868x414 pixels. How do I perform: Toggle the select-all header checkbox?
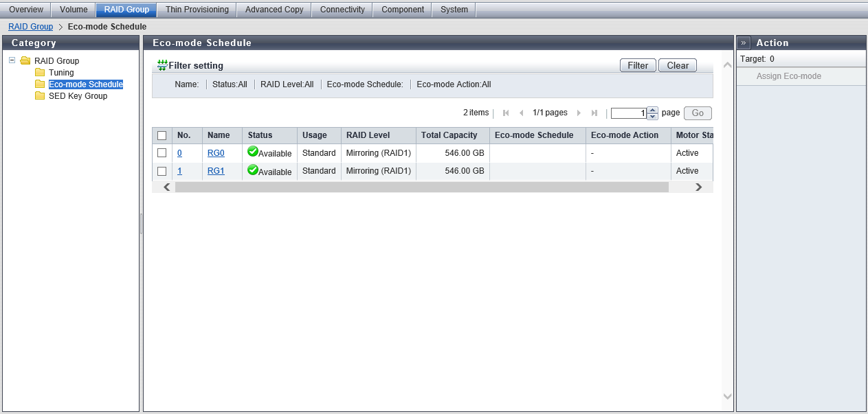[162, 135]
